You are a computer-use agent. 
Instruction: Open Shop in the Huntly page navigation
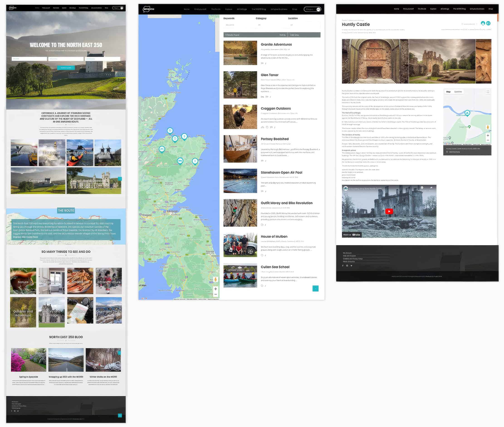[490, 9]
